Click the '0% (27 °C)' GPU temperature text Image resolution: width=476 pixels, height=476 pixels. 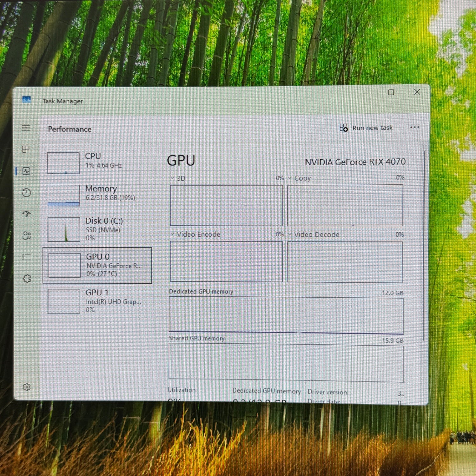point(102,274)
